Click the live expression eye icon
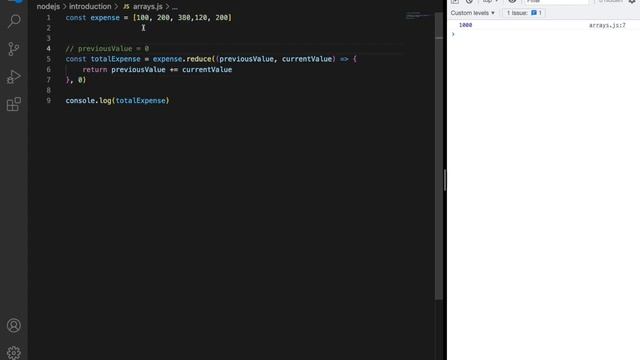640x360 pixels. click(x=512, y=1)
